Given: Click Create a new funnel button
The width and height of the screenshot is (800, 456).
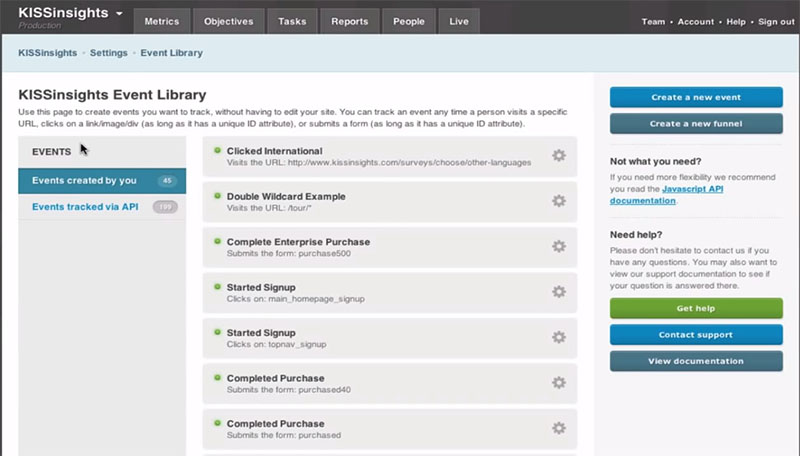Looking at the screenshot, I should pyautogui.click(x=696, y=123).
